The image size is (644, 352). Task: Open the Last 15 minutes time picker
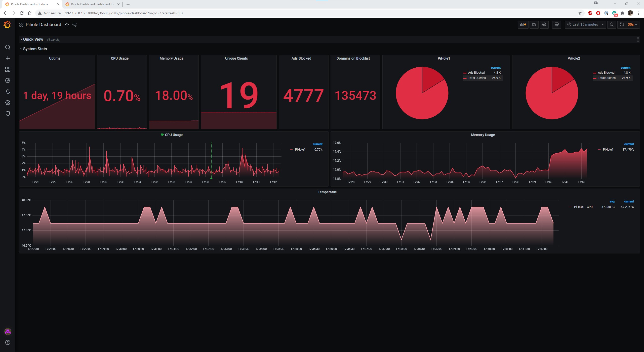[x=585, y=24]
